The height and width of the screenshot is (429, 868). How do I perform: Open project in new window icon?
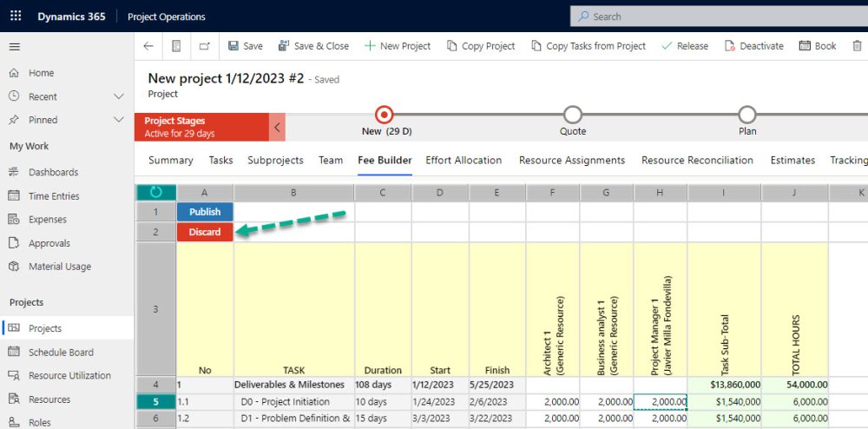(205, 46)
